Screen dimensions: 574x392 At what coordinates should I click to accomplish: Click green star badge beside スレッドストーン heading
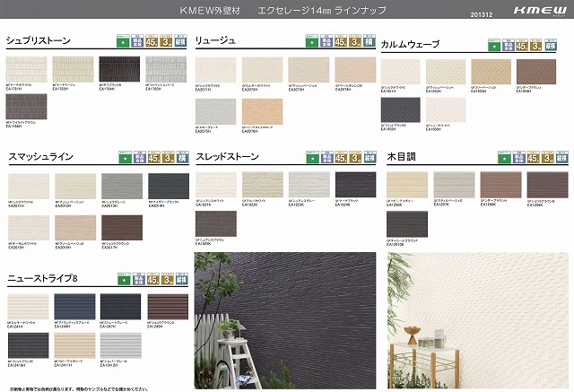312,157
